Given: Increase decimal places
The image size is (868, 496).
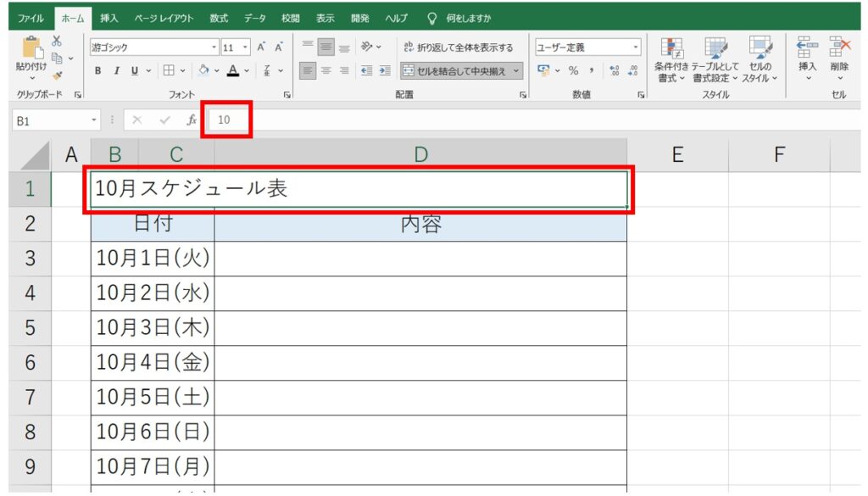Looking at the screenshot, I should click(x=614, y=70).
